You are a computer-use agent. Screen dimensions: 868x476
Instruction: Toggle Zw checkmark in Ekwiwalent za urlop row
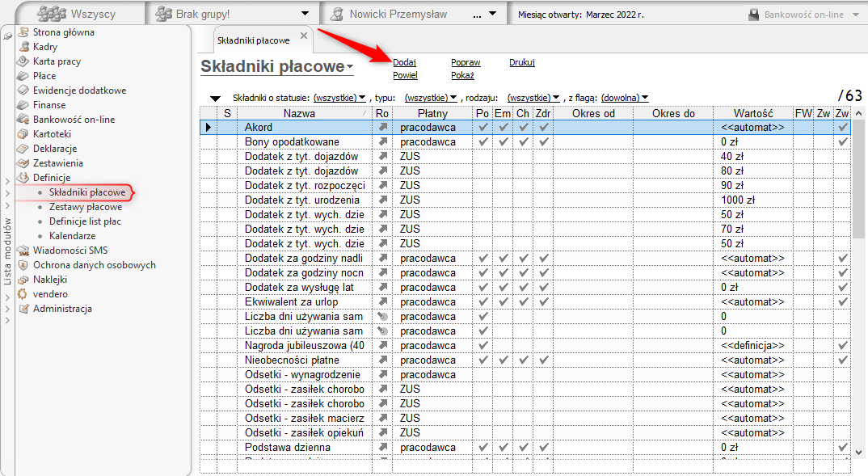coord(842,302)
